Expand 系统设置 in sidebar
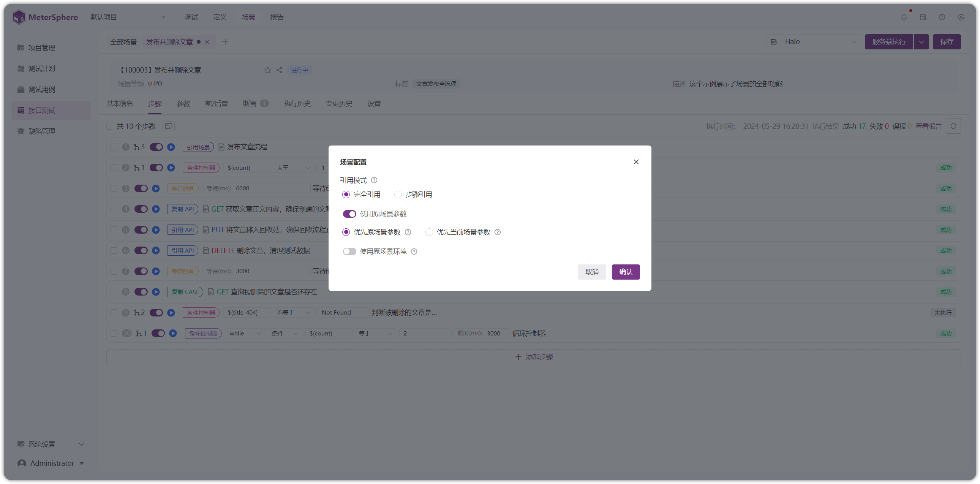The width and height of the screenshot is (980, 484). pyautogui.click(x=51, y=444)
